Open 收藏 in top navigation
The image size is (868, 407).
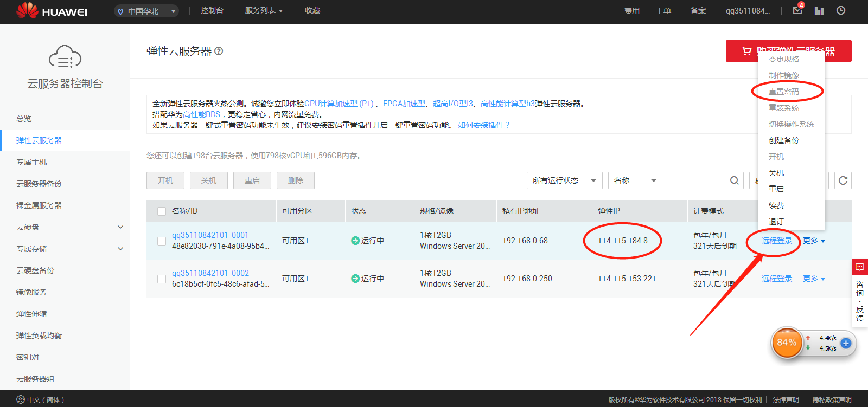click(312, 10)
